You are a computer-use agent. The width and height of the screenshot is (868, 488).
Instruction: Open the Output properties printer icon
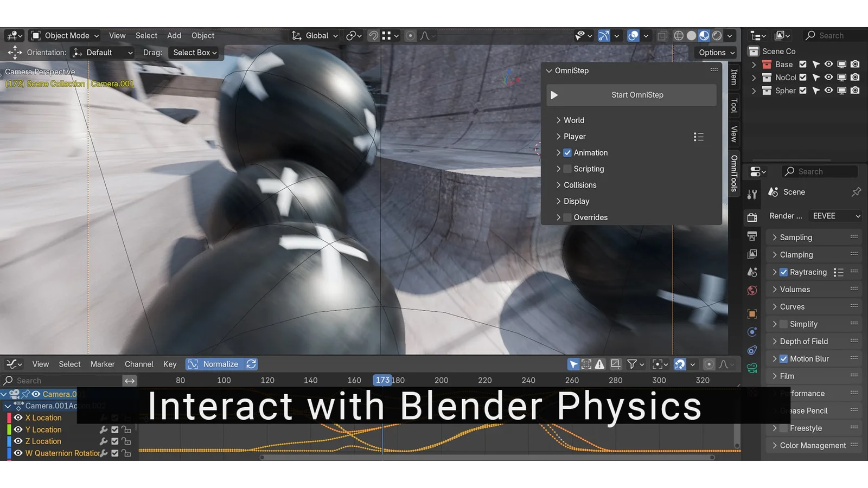tap(752, 236)
